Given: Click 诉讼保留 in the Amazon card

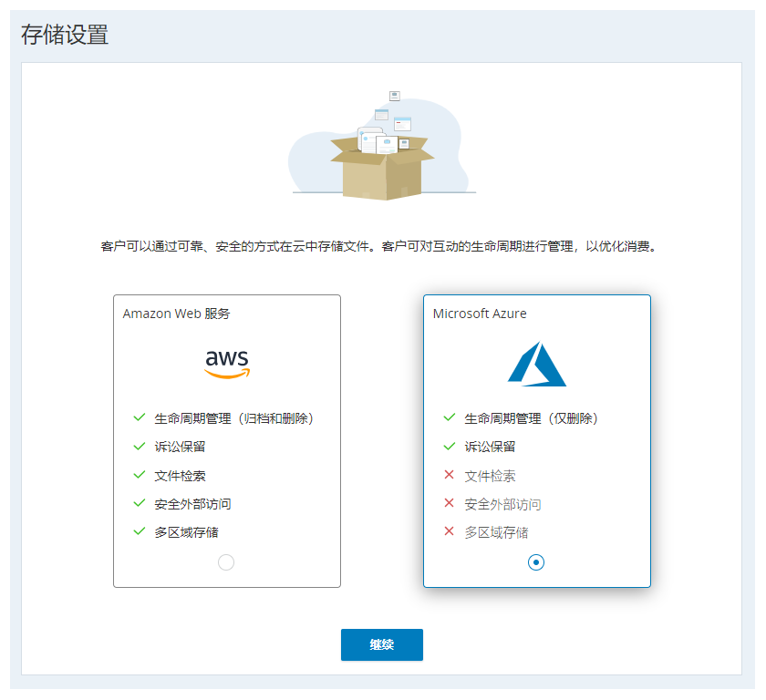Looking at the screenshot, I should pos(180,447).
